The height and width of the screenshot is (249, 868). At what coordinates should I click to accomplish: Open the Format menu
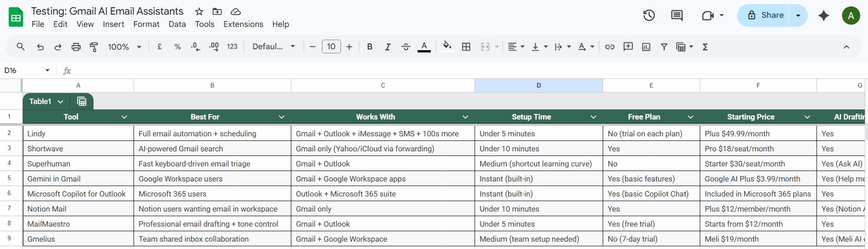coord(146,24)
